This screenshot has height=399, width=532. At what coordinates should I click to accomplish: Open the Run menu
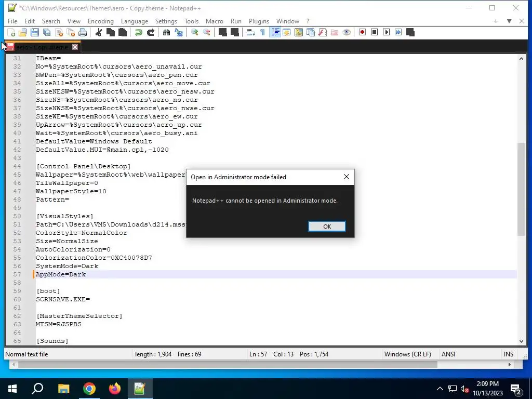(x=236, y=21)
